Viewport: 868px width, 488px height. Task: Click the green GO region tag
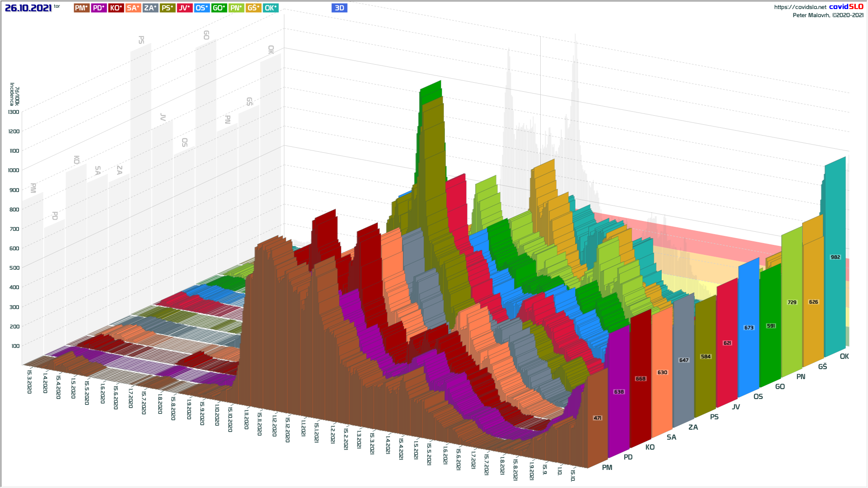[219, 8]
